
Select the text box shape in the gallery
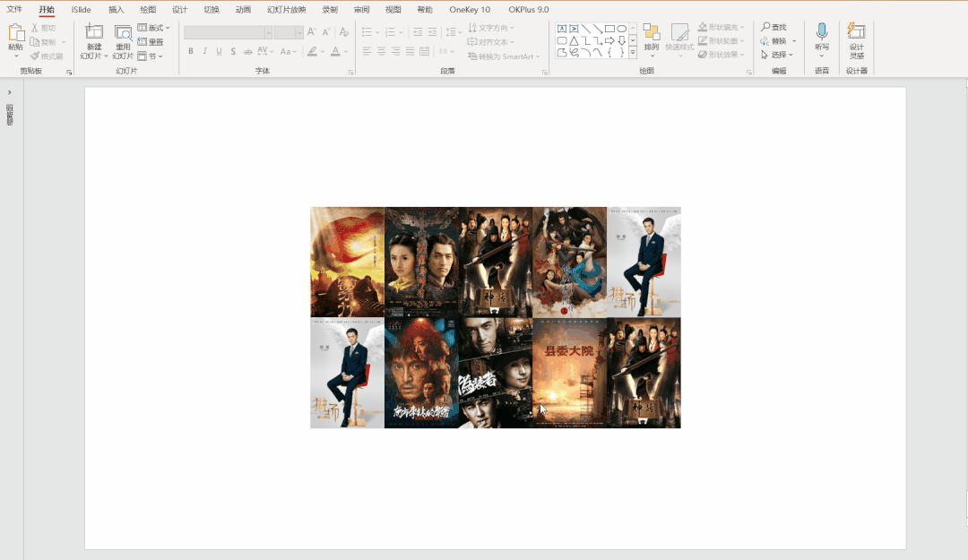(562, 29)
